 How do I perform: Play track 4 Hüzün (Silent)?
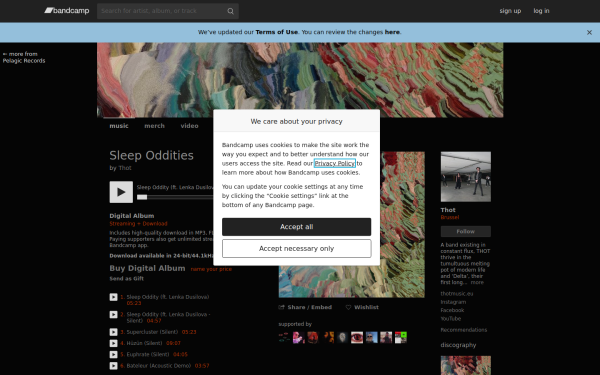[113, 343]
